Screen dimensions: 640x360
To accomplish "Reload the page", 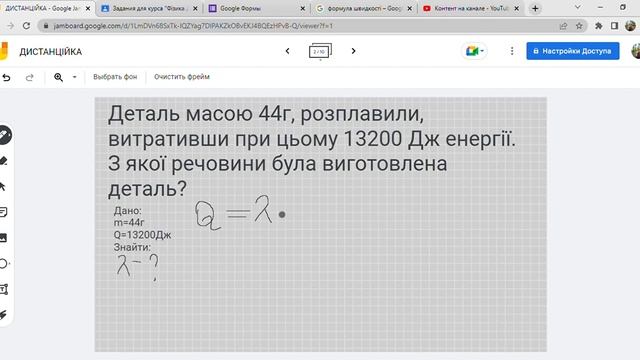I will click(27, 26).
